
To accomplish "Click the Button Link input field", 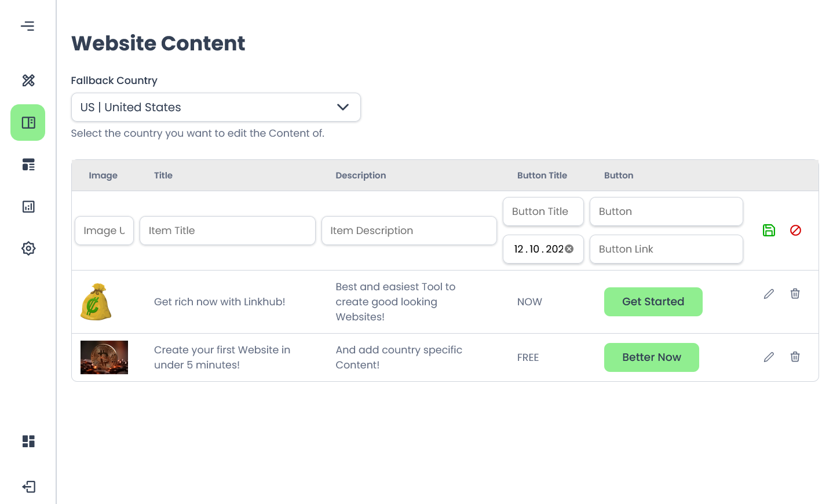I will (666, 249).
